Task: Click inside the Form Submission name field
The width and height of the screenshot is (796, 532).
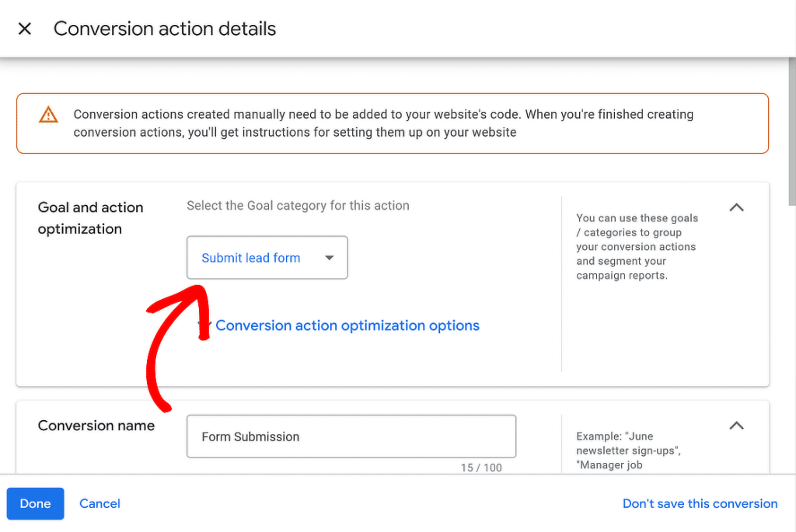Action: 351,436
